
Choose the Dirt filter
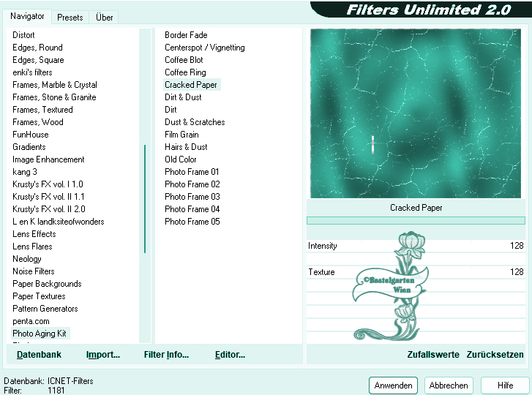[x=171, y=110]
